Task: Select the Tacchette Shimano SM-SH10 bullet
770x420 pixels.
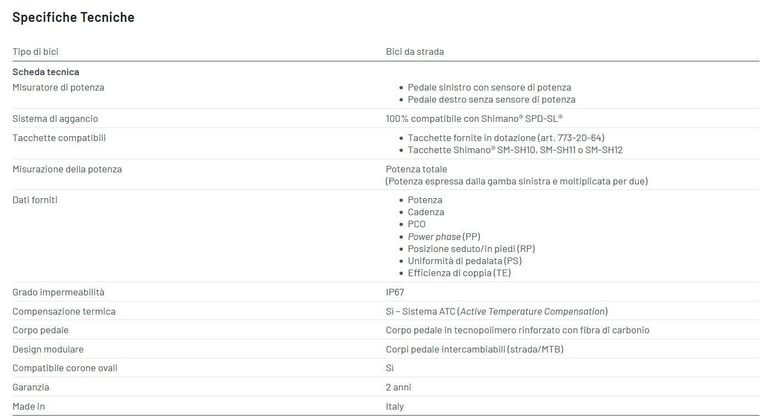Action: coord(515,150)
